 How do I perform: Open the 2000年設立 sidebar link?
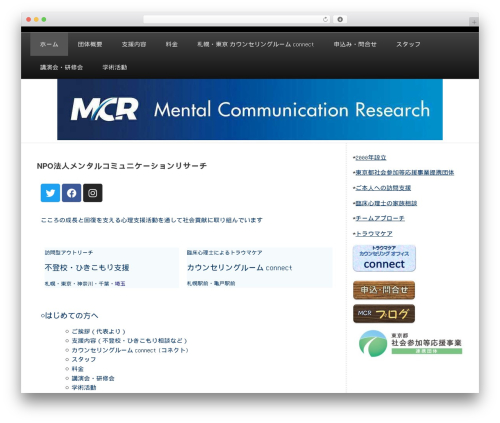click(x=371, y=157)
